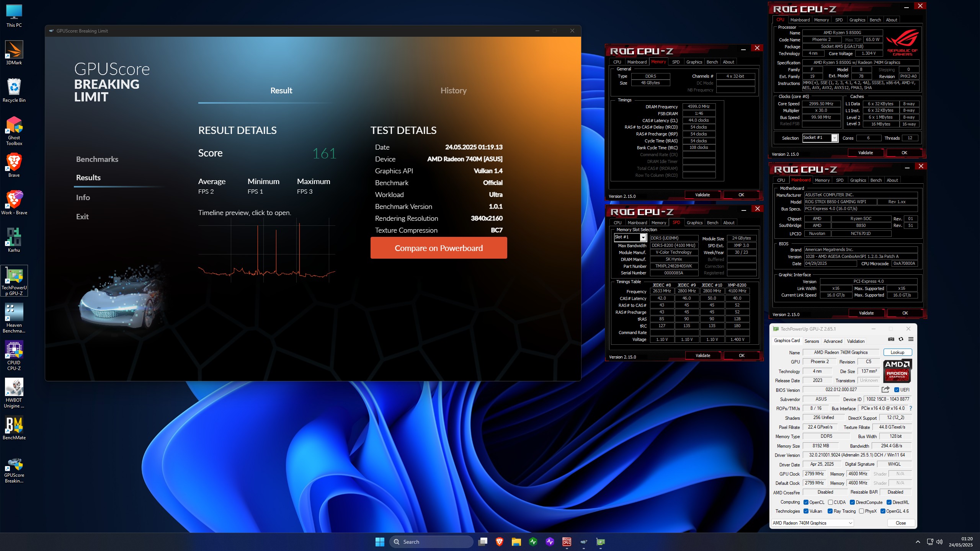Image resolution: width=980 pixels, height=551 pixels.
Task: Toggle the OpenCL checkbox
Action: point(806,502)
